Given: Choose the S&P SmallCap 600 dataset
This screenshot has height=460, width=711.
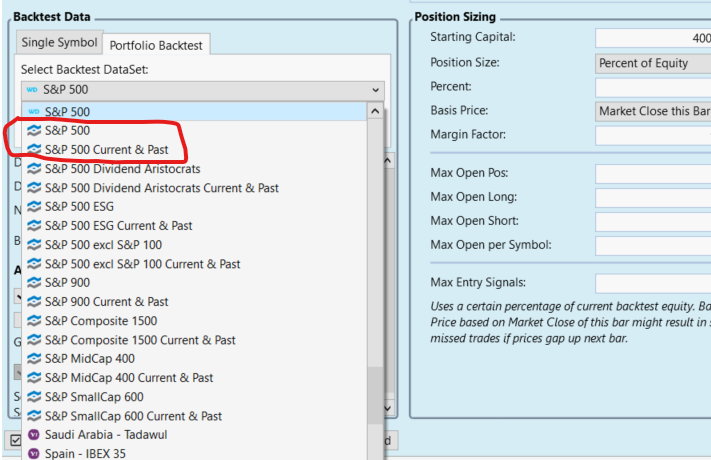Looking at the screenshot, I should point(194,397).
